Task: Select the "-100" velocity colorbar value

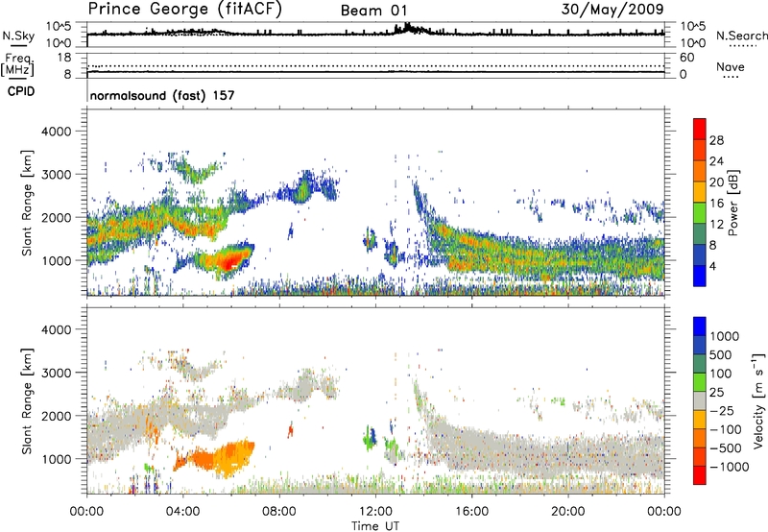Action: pyautogui.click(x=725, y=429)
